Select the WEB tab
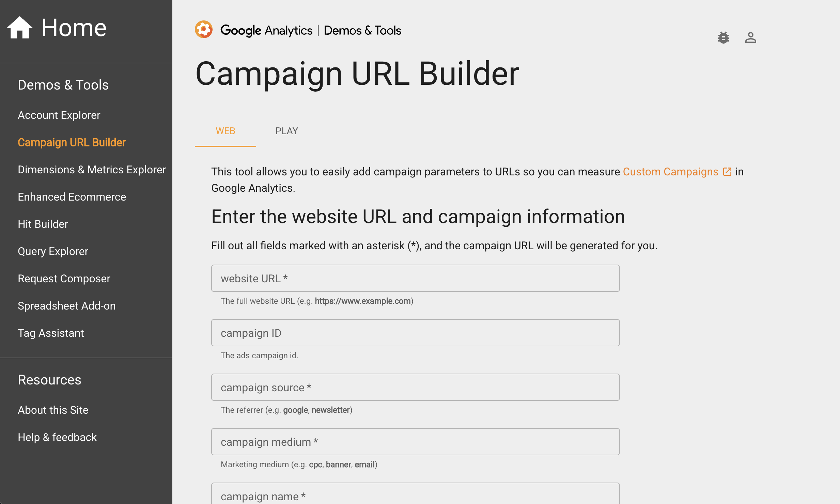This screenshot has width=840, height=504. coord(225,131)
